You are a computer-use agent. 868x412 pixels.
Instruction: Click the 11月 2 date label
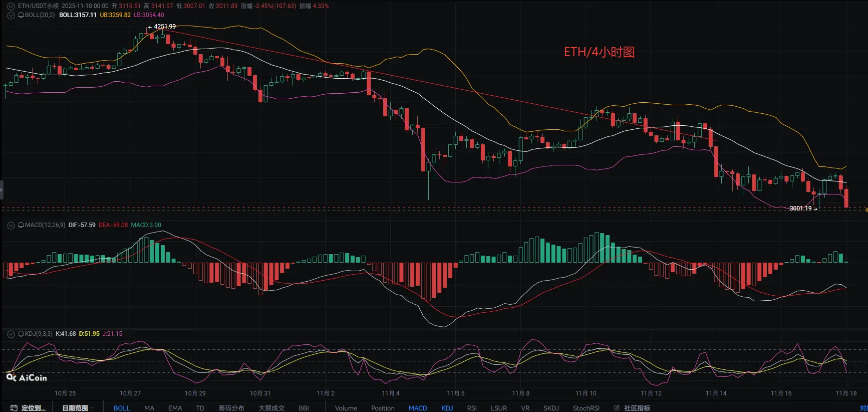(326, 393)
